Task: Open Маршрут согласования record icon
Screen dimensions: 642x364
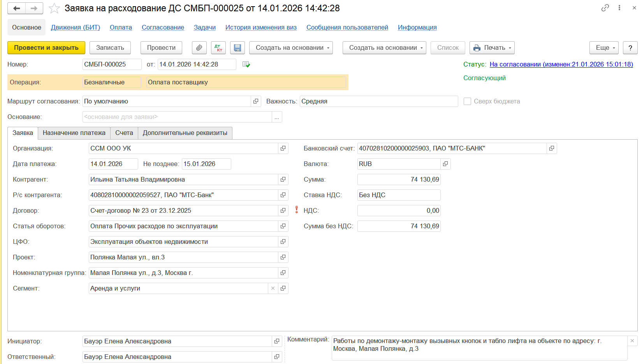Action: tap(256, 101)
